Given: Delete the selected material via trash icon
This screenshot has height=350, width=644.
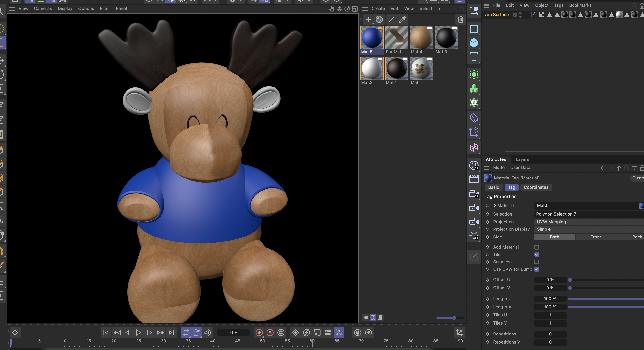Looking at the screenshot, I should (461, 19).
